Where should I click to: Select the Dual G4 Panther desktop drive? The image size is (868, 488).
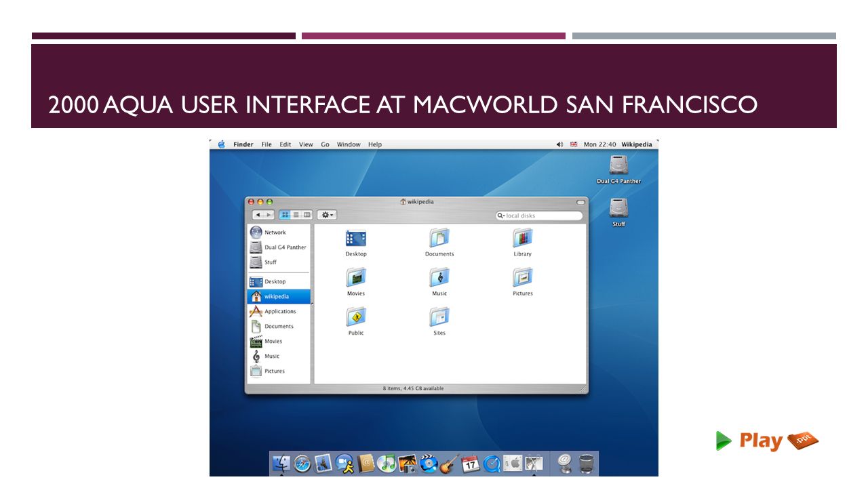point(618,169)
